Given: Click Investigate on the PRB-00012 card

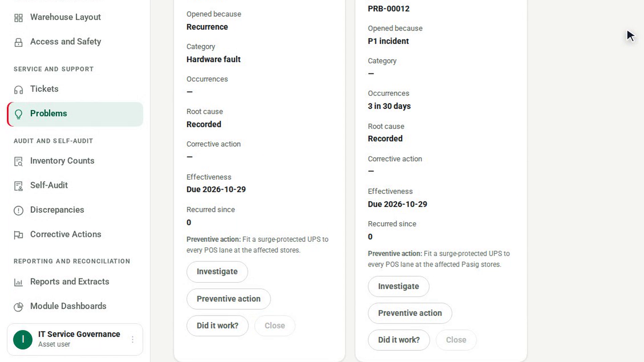Looking at the screenshot, I should point(398,286).
